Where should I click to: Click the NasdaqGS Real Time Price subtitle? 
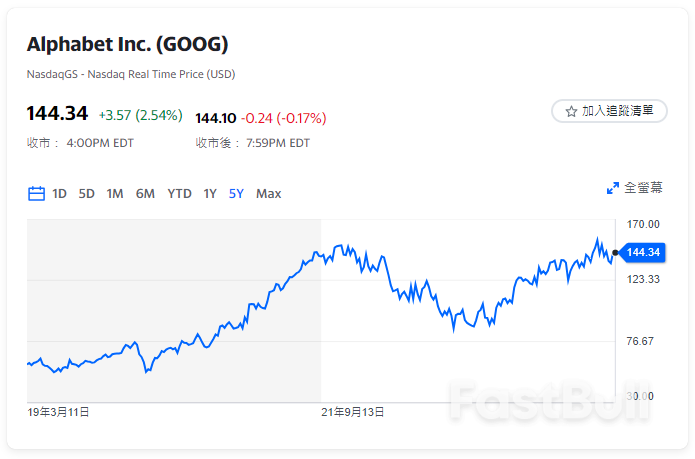(131, 74)
